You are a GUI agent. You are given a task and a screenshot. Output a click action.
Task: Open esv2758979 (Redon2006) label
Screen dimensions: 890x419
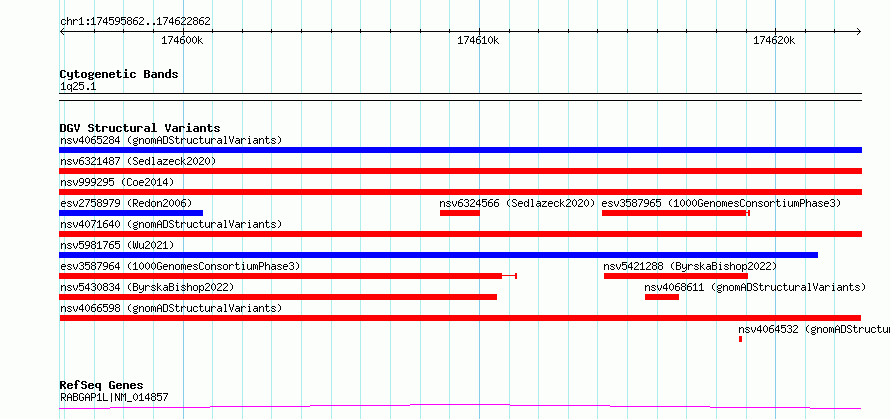click(x=126, y=203)
